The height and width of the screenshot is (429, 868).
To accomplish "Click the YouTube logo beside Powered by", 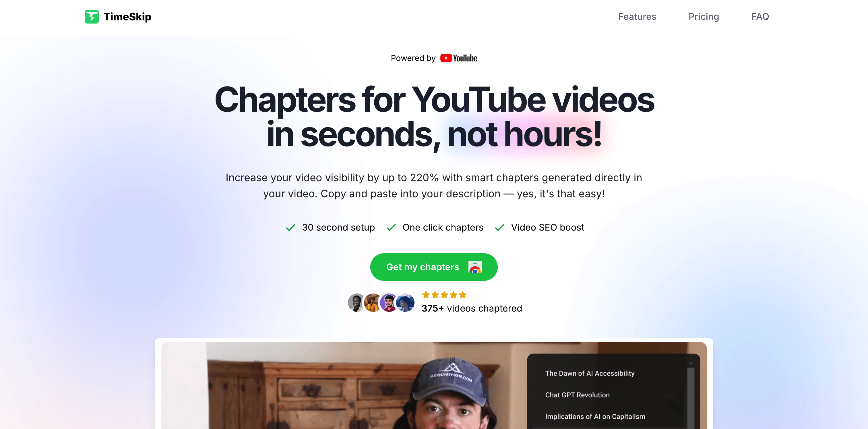I will point(459,58).
